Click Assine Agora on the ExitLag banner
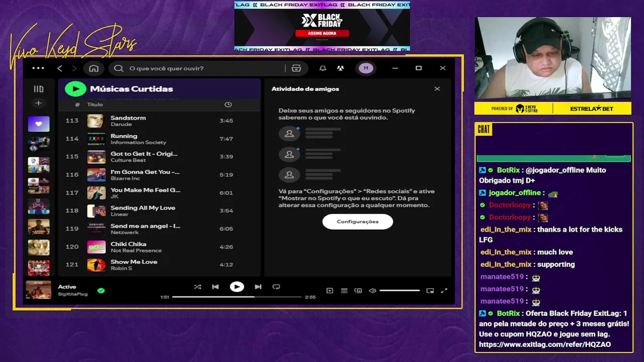The width and height of the screenshot is (644, 362). click(322, 33)
